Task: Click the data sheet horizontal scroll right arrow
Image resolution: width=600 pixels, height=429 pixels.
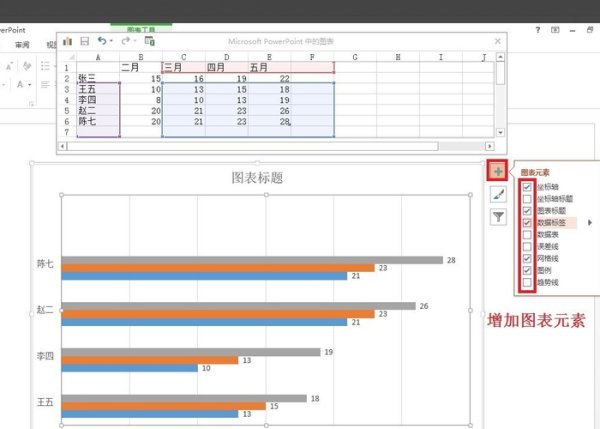Action: 489,146
